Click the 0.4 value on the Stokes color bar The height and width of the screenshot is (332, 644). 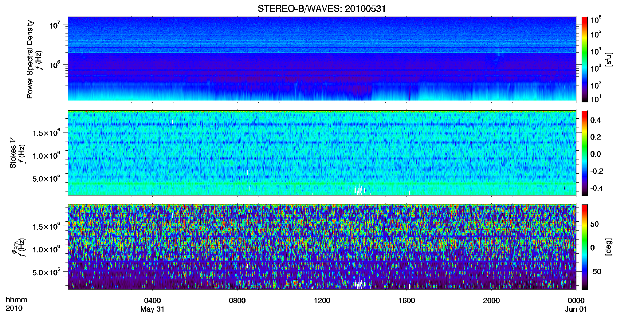(596, 120)
